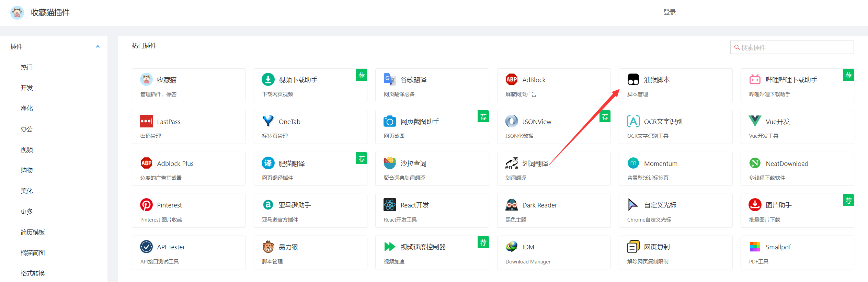The height and width of the screenshot is (282, 868).
Task: Open the Dark Reader title link
Action: click(x=539, y=205)
